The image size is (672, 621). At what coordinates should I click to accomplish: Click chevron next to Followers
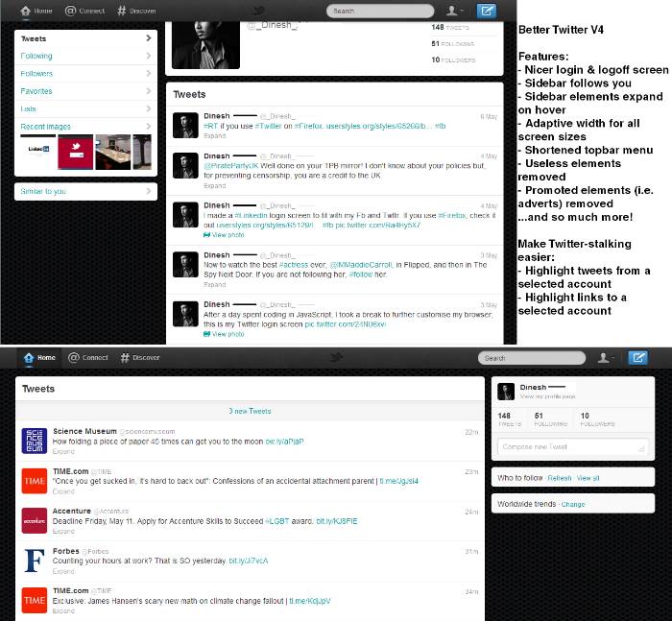[148, 73]
